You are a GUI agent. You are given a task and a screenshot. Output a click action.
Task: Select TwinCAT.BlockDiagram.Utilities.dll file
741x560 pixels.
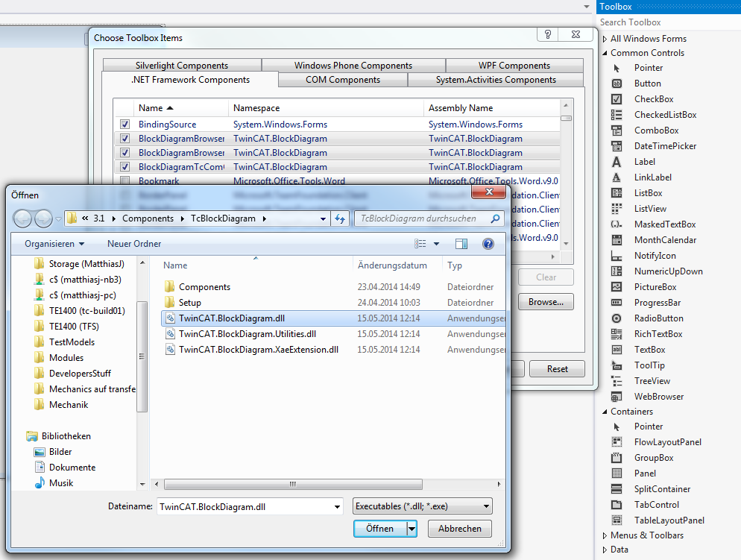click(x=247, y=334)
